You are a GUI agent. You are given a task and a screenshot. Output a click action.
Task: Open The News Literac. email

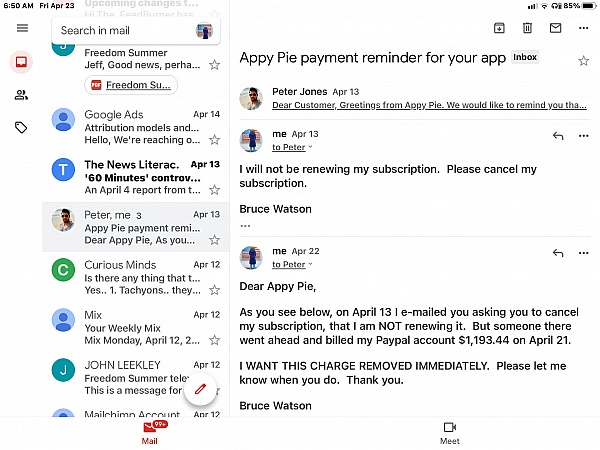(x=136, y=177)
